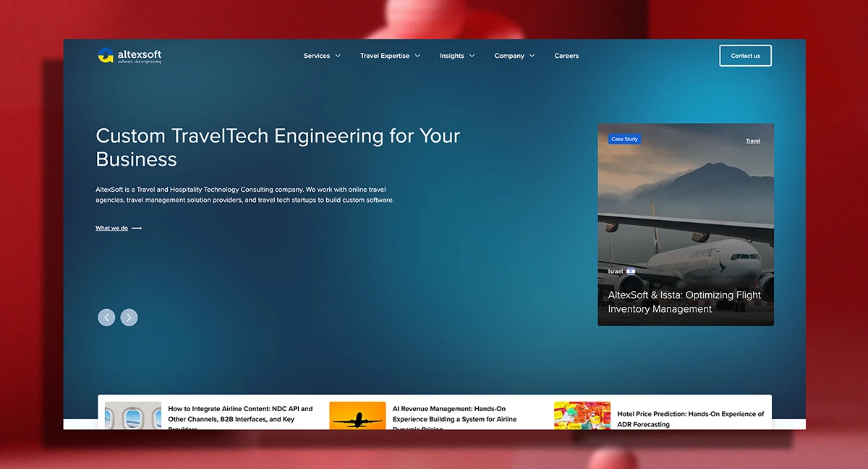The image size is (868, 469).
Task: Expand the Company dropdown chevron
Action: click(x=532, y=56)
